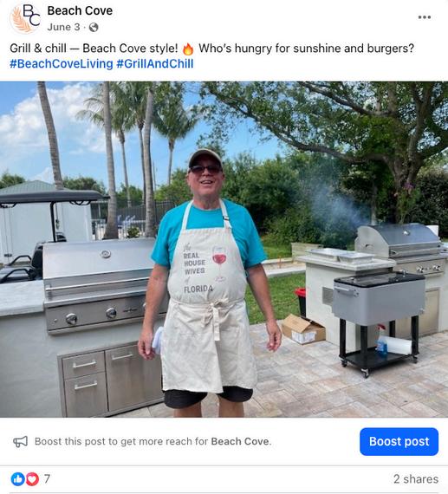Open the #GrillAndChill hashtag
This screenshot has width=448, height=494.
[155, 63]
